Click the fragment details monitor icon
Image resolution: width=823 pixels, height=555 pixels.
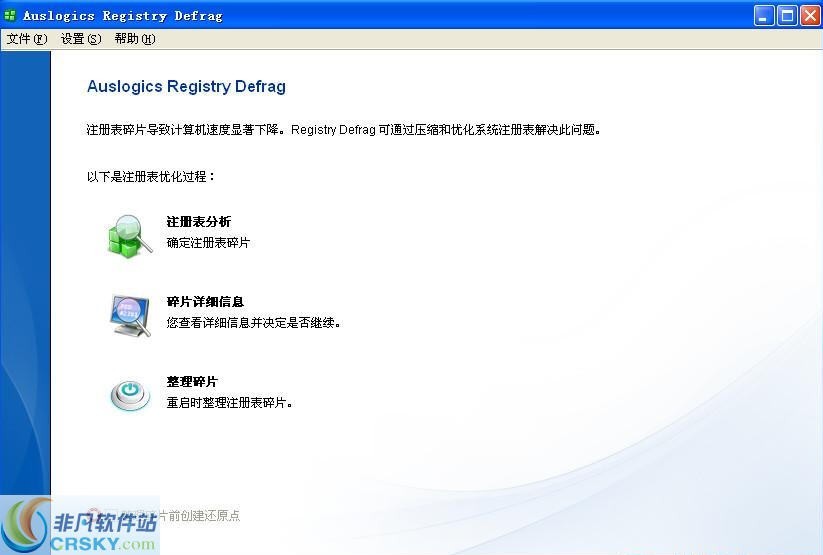pos(131,315)
